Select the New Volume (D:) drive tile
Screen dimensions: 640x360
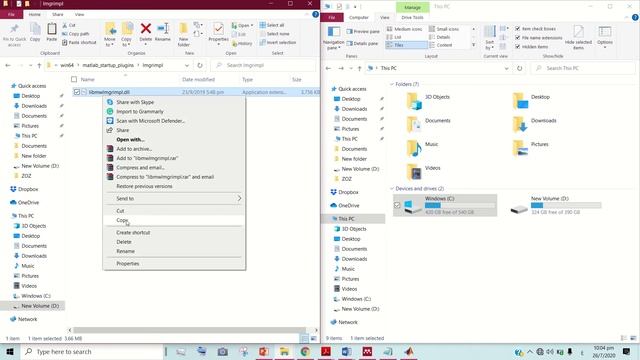click(x=555, y=205)
